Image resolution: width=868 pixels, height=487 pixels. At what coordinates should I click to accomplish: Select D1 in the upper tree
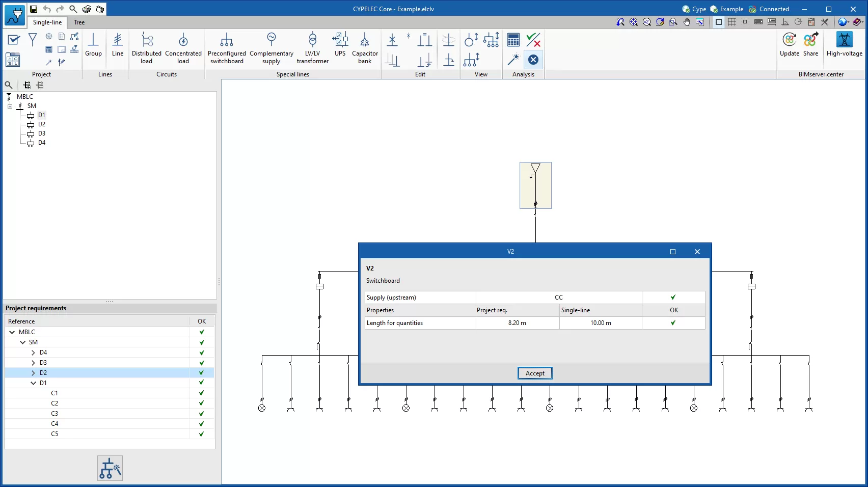(x=42, y=115)
